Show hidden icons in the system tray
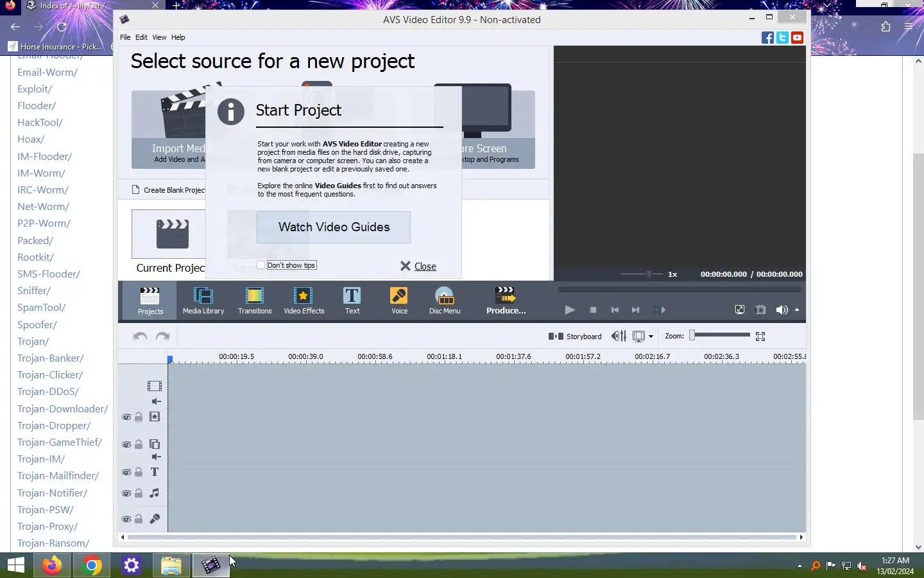924x578 pixels. coord(800,566)
